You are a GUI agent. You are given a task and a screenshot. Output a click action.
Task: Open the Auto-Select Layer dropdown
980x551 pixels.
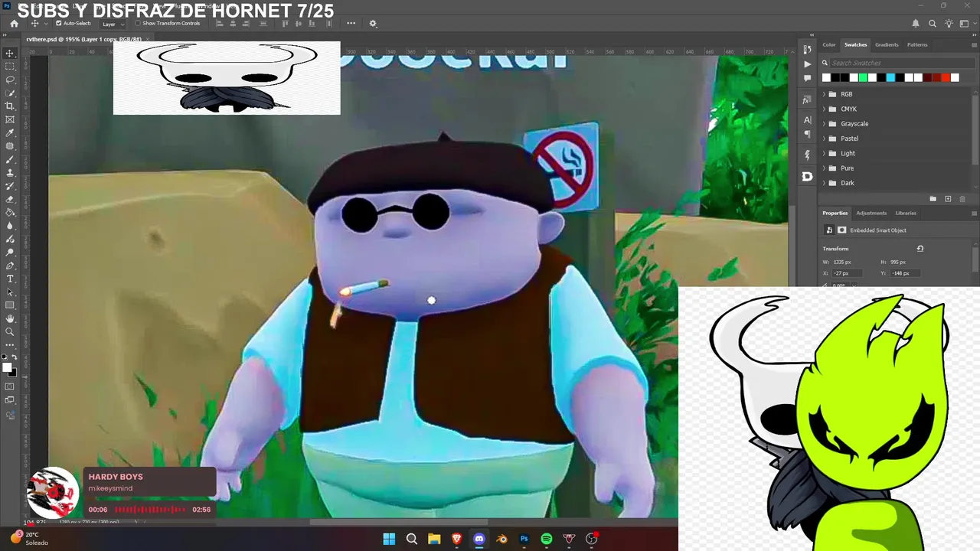[x=113, y=24]
